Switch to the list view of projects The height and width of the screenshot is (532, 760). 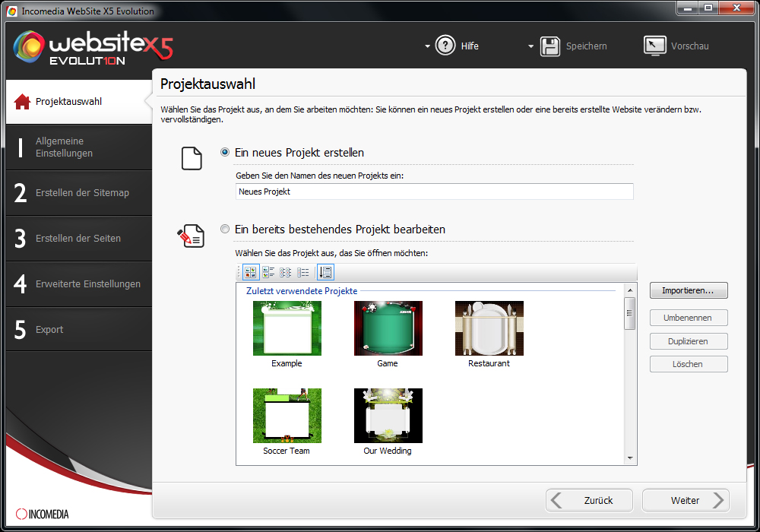click(x=302, y=272)
